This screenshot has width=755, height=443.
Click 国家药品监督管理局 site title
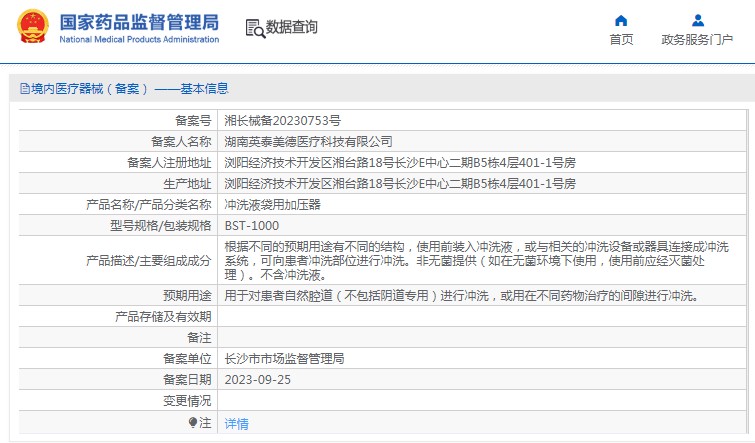point(139,22)
